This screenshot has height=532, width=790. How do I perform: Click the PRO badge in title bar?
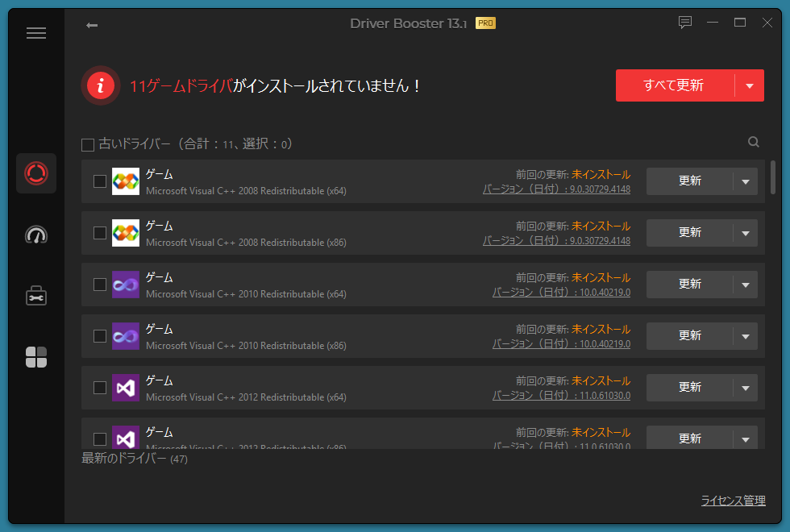click(485, 23)
